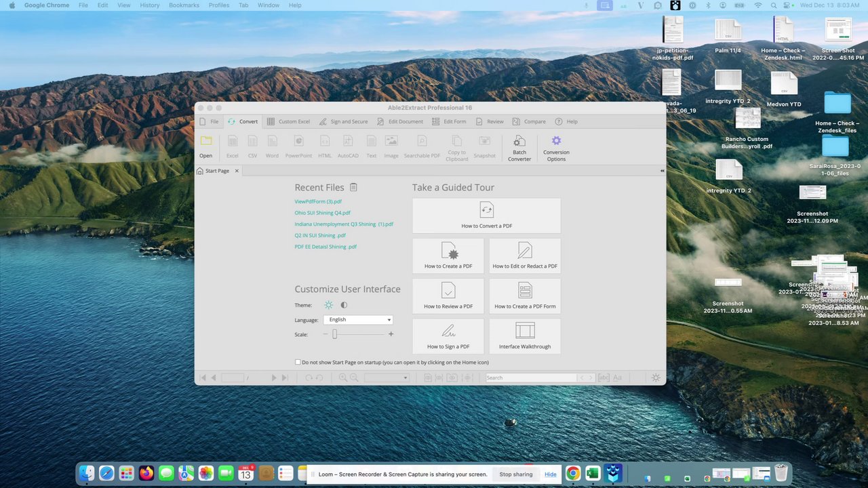Switch to the Custom Excel tab
Image resolution: width=868 pixels, height=488 pixels.
[288, 121]
